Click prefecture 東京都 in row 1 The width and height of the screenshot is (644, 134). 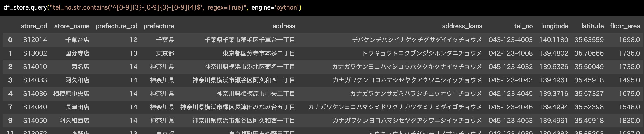pos(165,53)
